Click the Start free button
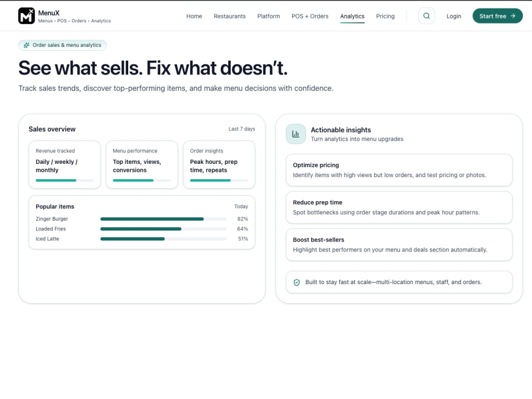Viewport: 532px width, 399px height. (x=497, y=16)
